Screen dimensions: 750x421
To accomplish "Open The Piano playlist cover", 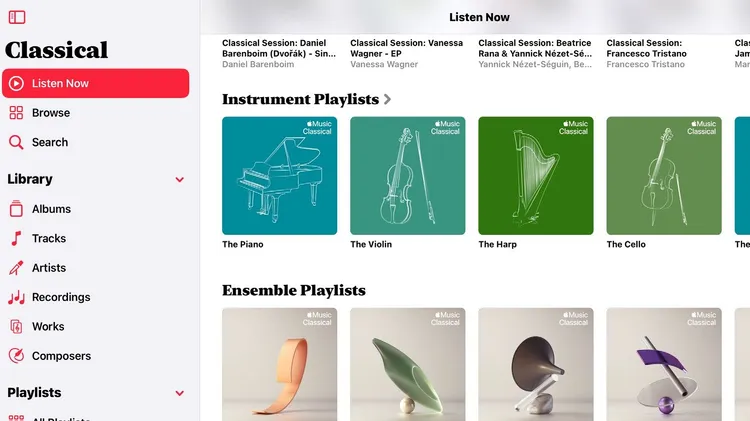I will (x=279, y=176).
